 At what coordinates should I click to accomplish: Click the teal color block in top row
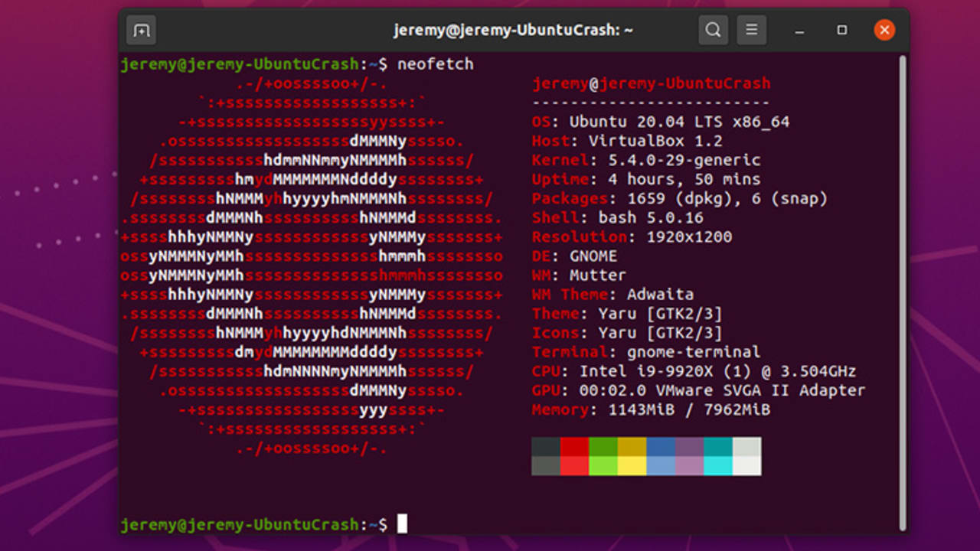(x=718, y=447)
